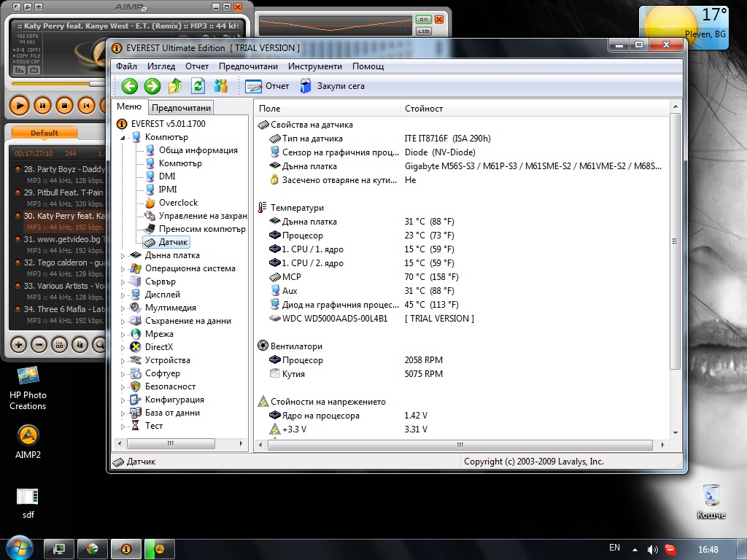Open the Предпочитани menu in menu bar

point(248,66)
